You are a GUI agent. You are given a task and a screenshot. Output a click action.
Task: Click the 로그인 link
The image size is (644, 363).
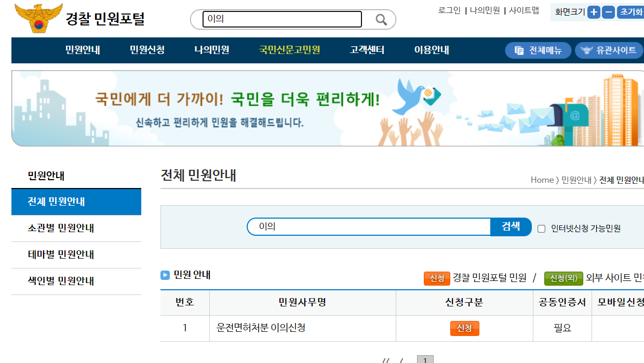[x=449, y=10]
